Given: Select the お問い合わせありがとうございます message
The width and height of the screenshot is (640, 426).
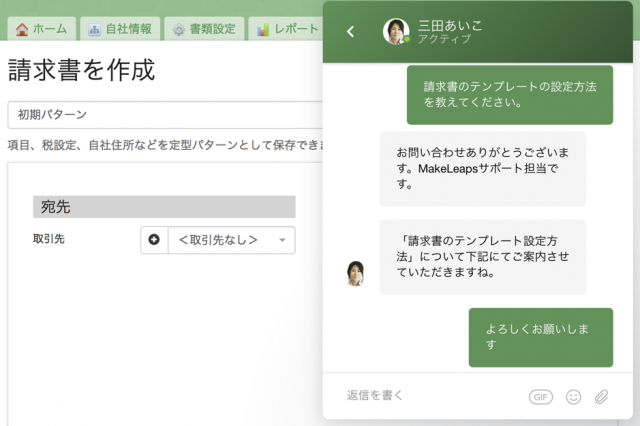Looking at the screenshot, I should (482, 168).
